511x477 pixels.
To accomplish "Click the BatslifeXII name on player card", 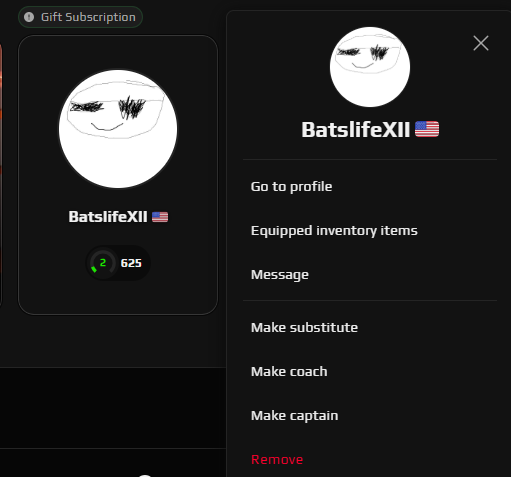I will point(108,217).
